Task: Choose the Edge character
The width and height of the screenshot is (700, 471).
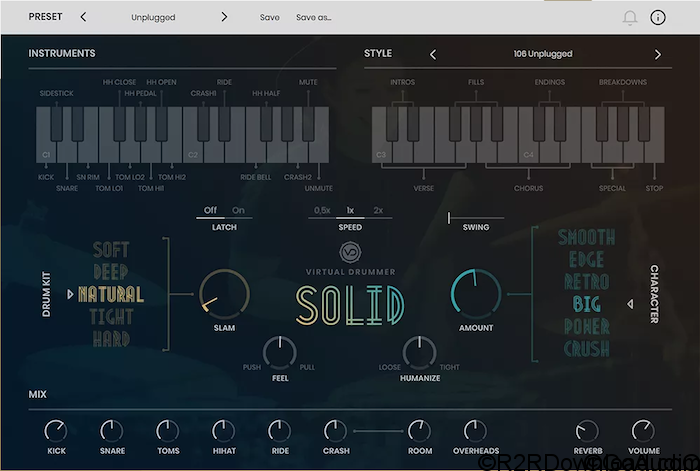Action: 587,259
